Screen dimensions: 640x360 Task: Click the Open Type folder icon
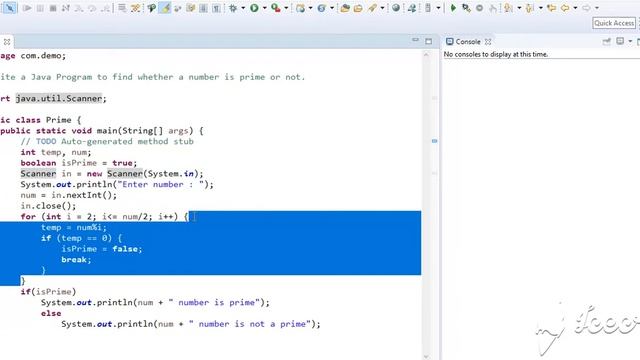(x=344, y=8)
